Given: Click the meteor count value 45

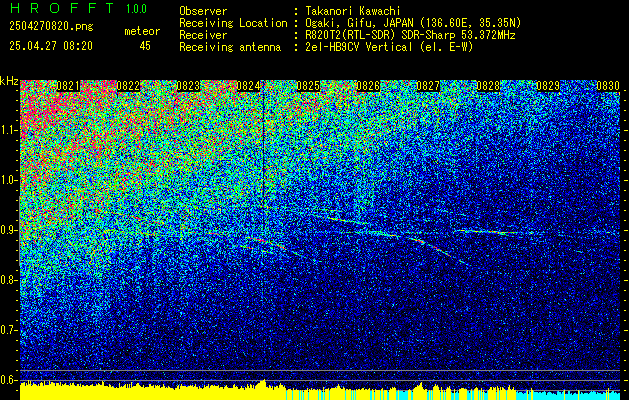Looking at the screenshot, I should click(x=145, y=46).
